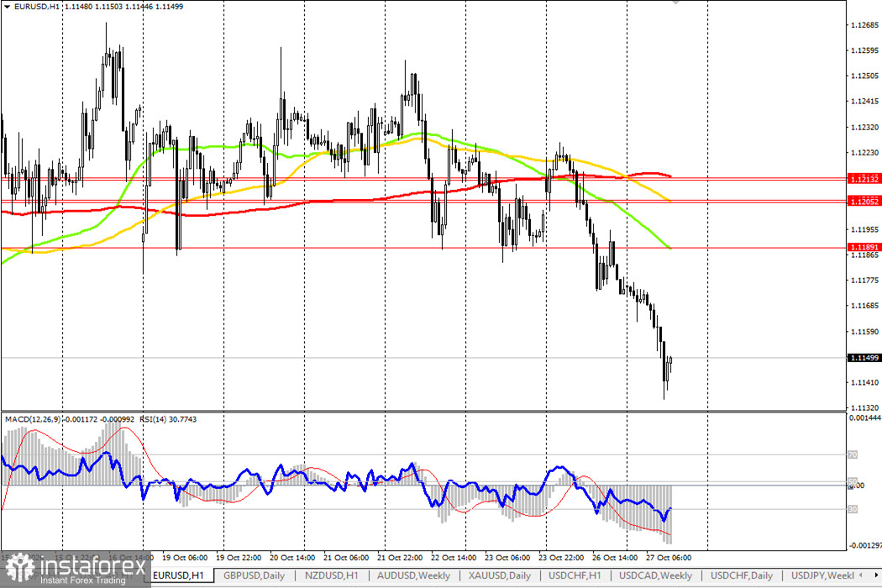Click the 1.12415 price axis value
882x588 pixels.
pyautogui.click(x=864, y=102)
